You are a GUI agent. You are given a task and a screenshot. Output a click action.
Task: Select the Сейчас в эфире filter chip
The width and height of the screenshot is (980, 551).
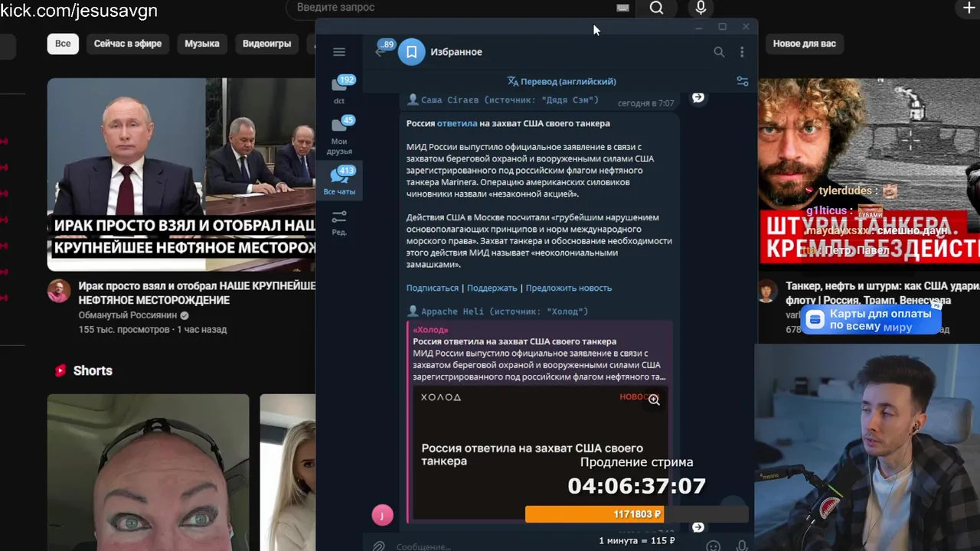[128, 44]
